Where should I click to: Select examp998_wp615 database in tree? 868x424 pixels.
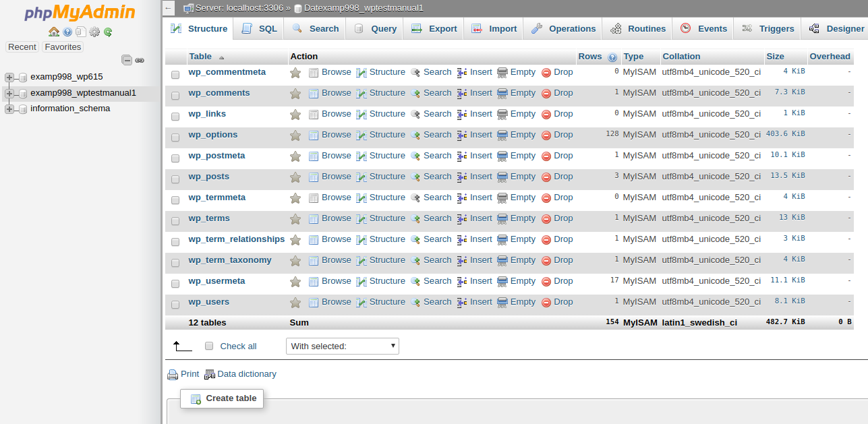coord(67,77)
